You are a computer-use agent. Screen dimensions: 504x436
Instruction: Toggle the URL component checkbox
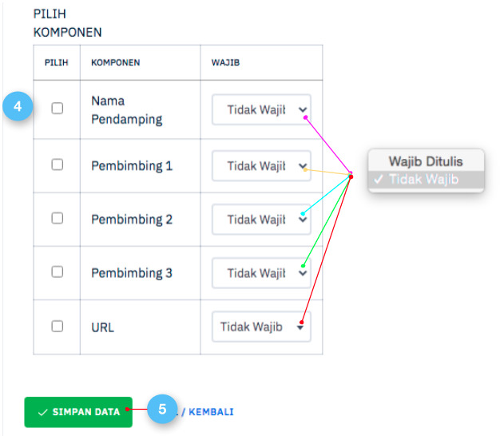coord(58,326)
